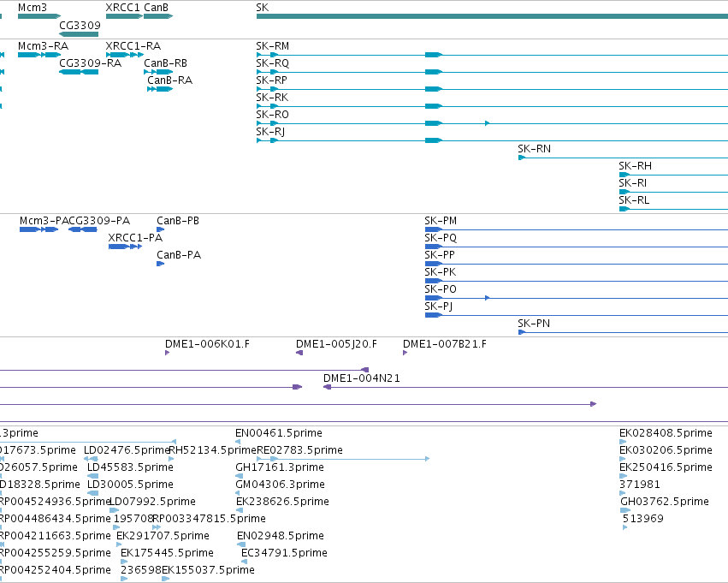Select feature 513969
Viewport: 728px width, 583px height.
(x=625, y=527)
